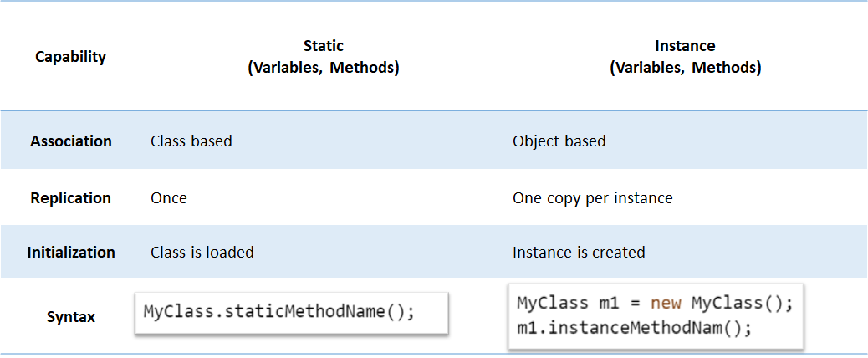
Task: Click the "Instance is created" cell
Action: coord(579,252)
